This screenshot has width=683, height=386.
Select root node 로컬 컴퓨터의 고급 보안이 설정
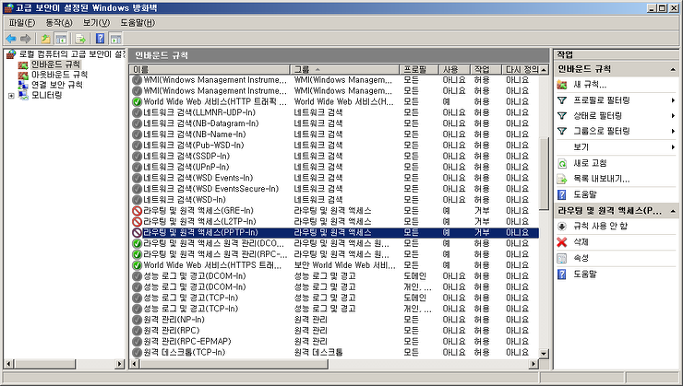pyautogui.click(x=72, y=54)
